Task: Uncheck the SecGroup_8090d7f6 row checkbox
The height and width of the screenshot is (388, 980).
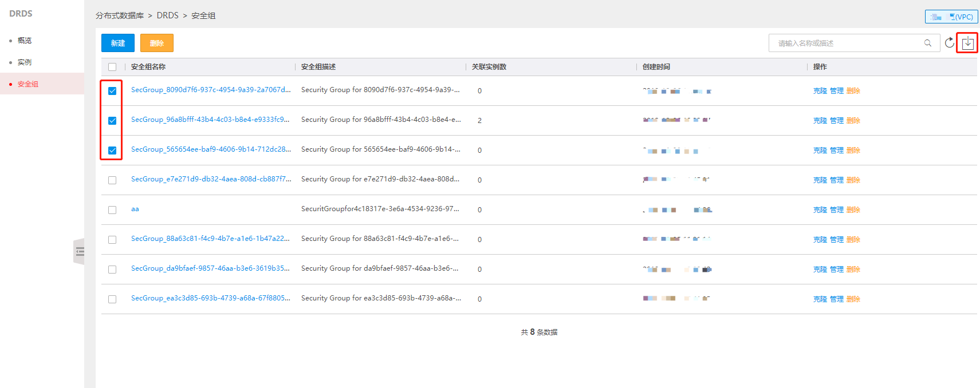Action: click(112, 91)
